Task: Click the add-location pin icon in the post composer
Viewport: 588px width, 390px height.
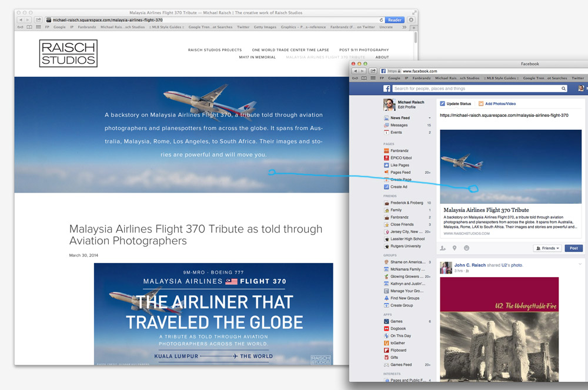Action: click(x=455, y=248)
